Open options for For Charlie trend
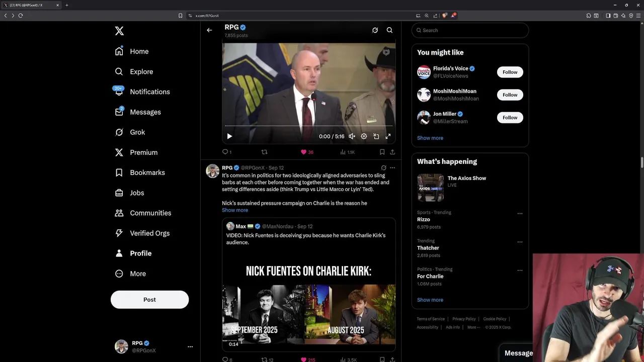The image size is (644, 362). pos(520,270)
